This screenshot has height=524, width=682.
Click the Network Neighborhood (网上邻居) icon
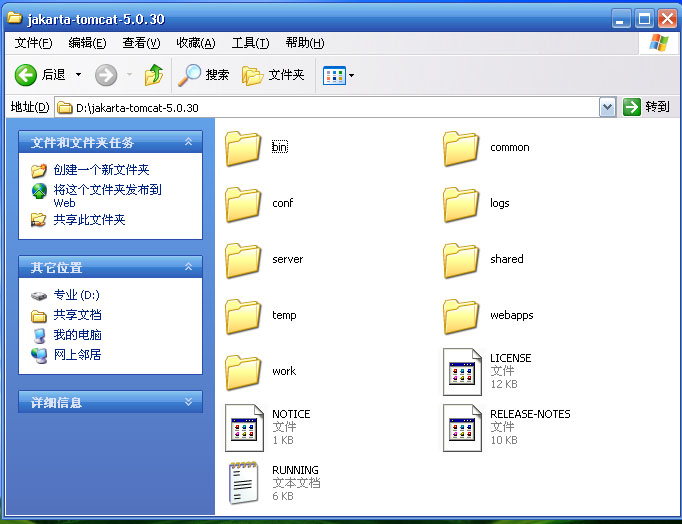click(39, 355)
